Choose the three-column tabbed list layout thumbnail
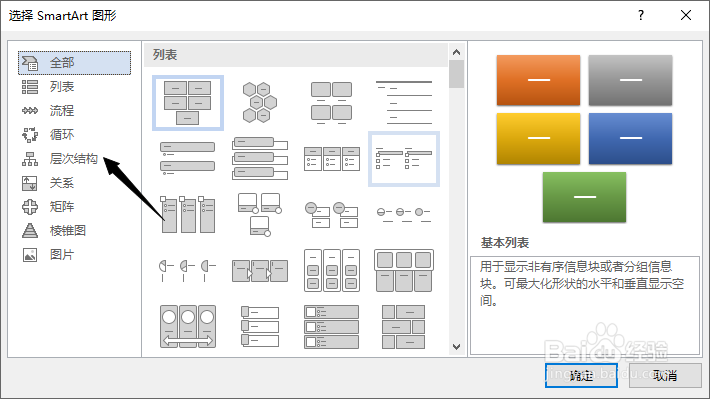 (187, 214)
